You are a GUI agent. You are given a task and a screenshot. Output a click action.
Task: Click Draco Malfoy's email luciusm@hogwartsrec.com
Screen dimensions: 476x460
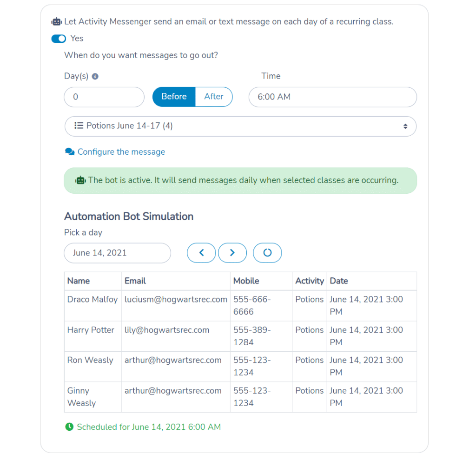[x=176, y=300]
